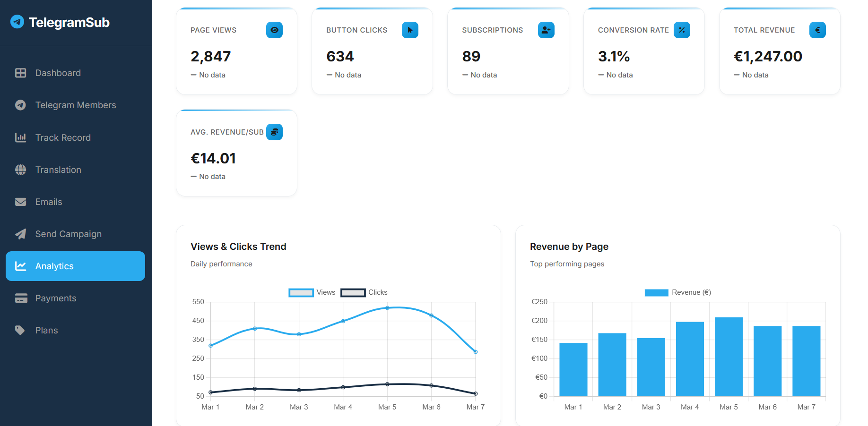Click the paper plane Send Campaign icon
Image resolution: width=868 pixels, height=426 pixels.
(x=21, y=234)
